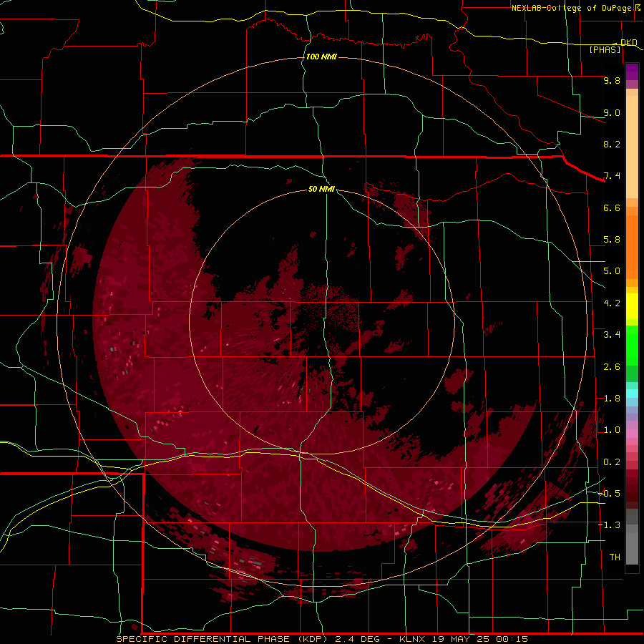This screenshot has width=644, height=644.
Task: Click the "KLNX" radar site identifier in caption
Action: 413,639
